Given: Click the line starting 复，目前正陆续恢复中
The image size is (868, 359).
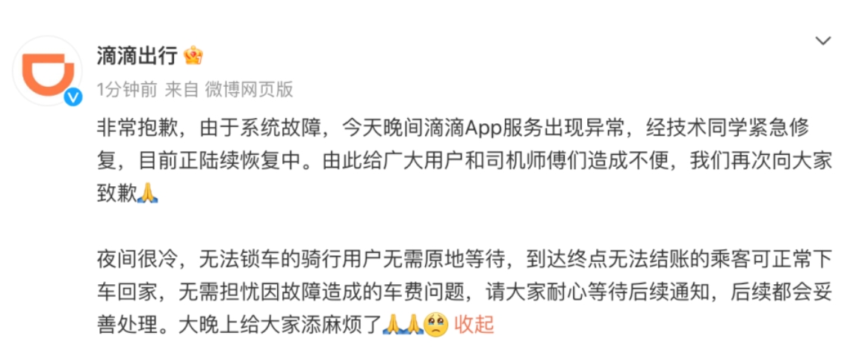Looking at the screenshot, I should pyautogui.click(x=464, y=162).
